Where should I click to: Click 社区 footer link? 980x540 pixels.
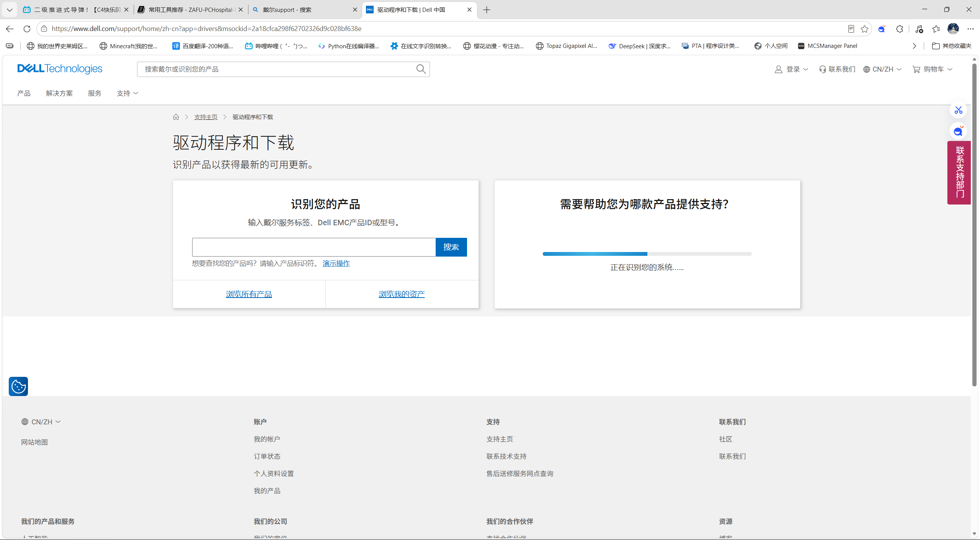[725, 439]
